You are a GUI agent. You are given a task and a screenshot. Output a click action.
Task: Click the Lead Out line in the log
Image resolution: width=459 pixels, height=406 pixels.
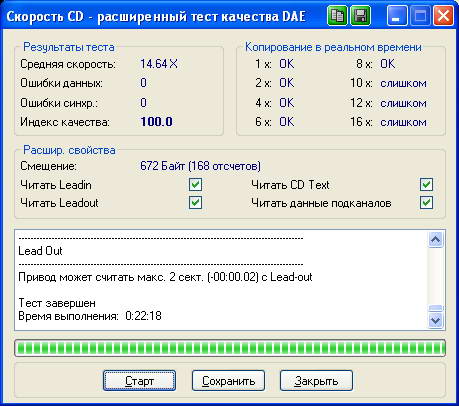pyautogui.click(x=40, y=251)
